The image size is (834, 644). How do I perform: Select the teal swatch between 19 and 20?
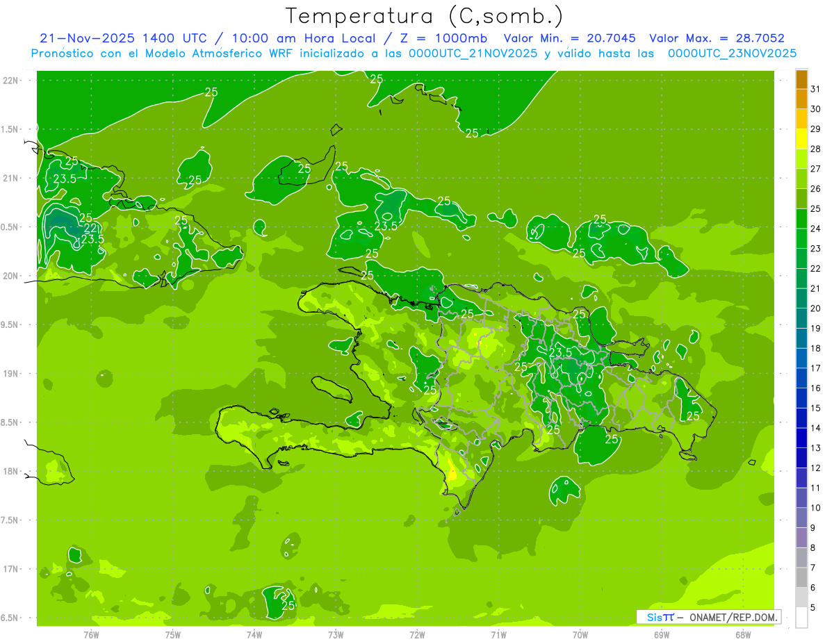801,318
